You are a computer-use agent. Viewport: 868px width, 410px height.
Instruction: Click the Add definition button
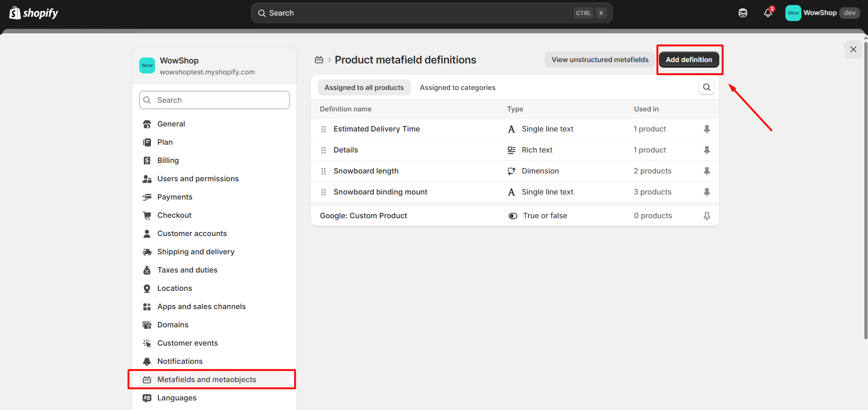pyautogui.click(x=689, y=60)
